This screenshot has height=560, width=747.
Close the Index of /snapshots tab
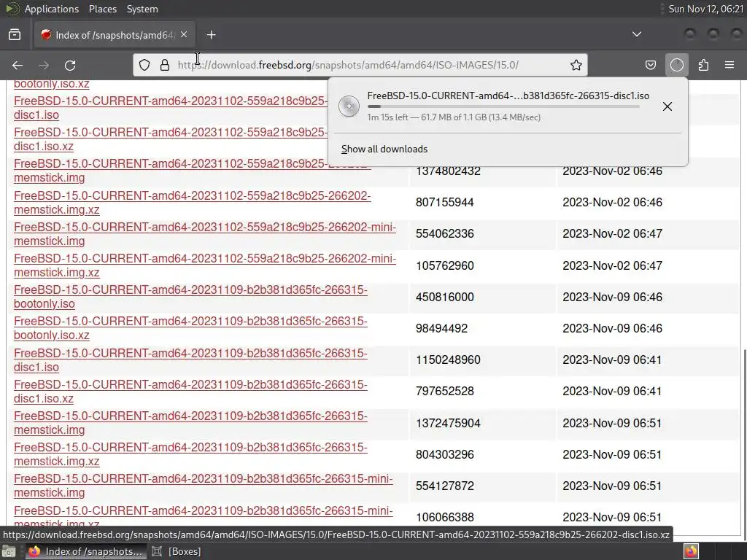pos(184,35)
